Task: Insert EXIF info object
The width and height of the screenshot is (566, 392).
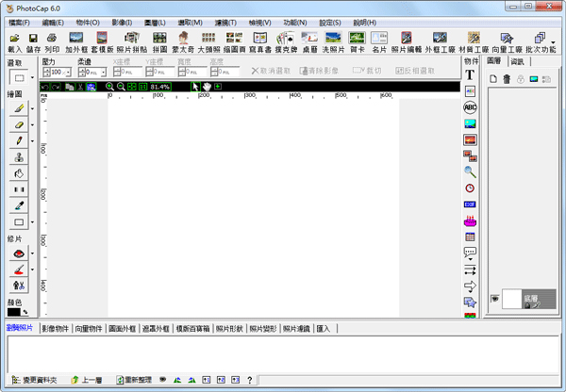Action: click(x=470, y=204)
